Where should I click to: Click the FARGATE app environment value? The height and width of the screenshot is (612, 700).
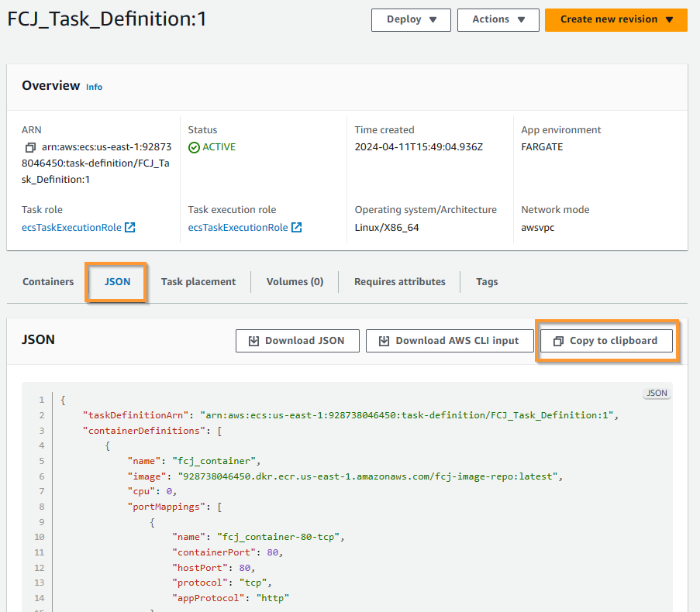click(542, 147)
